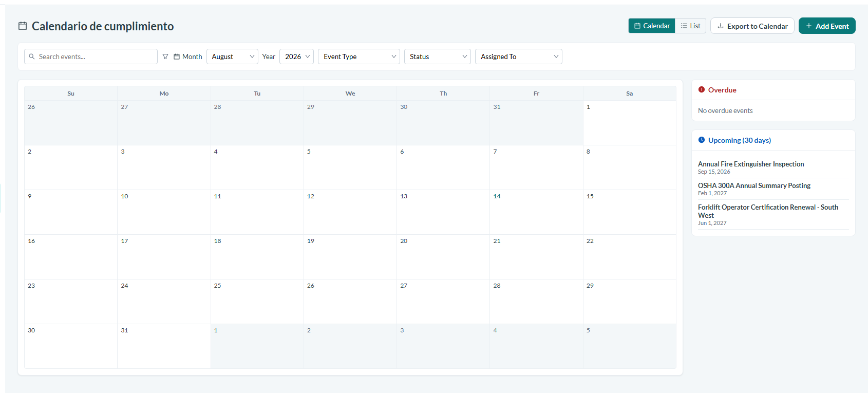Screen dimensions: 868x393
Task: Export events to calendar
Action: [752, 26]
